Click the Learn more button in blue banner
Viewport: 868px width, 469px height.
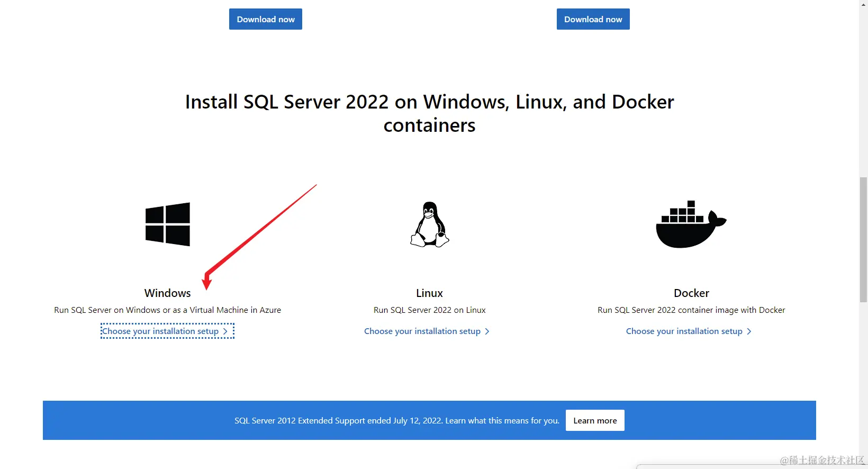point(595,420)
